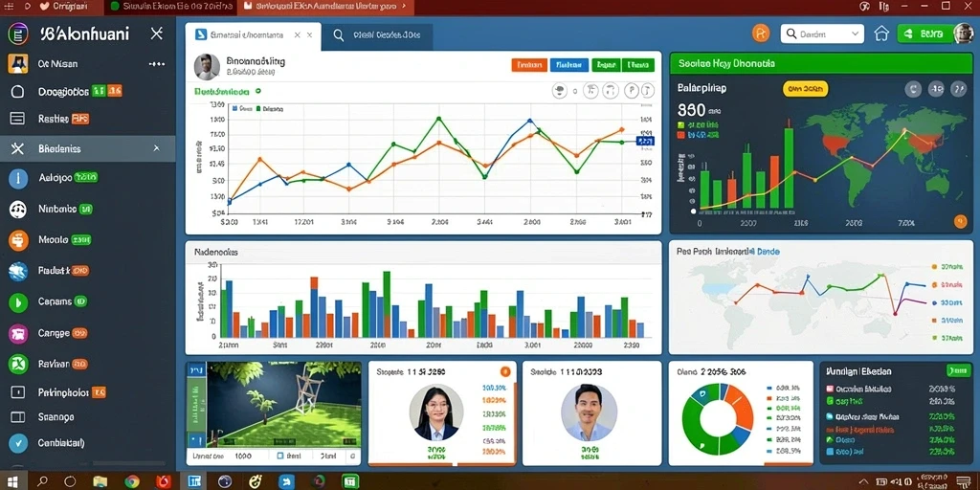Tick the small checkbox below the garden video
Screen dimensions: 980x490
coord(280,457)
